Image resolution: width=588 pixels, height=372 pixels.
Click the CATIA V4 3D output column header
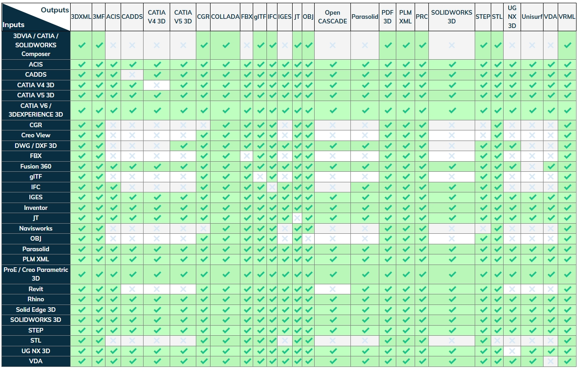coord(157,17)
